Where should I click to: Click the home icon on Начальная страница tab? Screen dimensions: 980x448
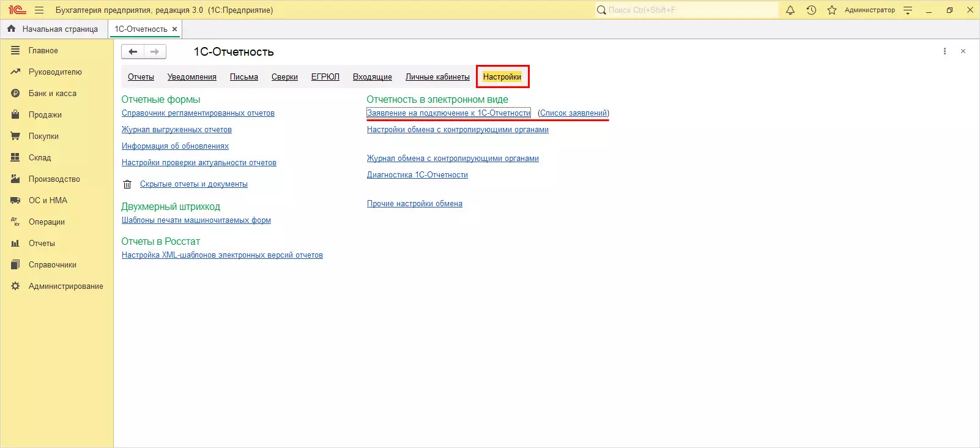pyautogui.click(x=12, y=29)
